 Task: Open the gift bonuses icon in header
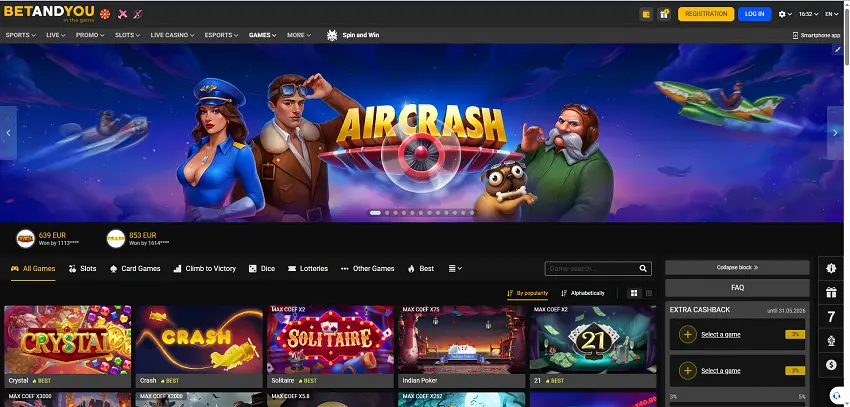[x=664, y=14]
